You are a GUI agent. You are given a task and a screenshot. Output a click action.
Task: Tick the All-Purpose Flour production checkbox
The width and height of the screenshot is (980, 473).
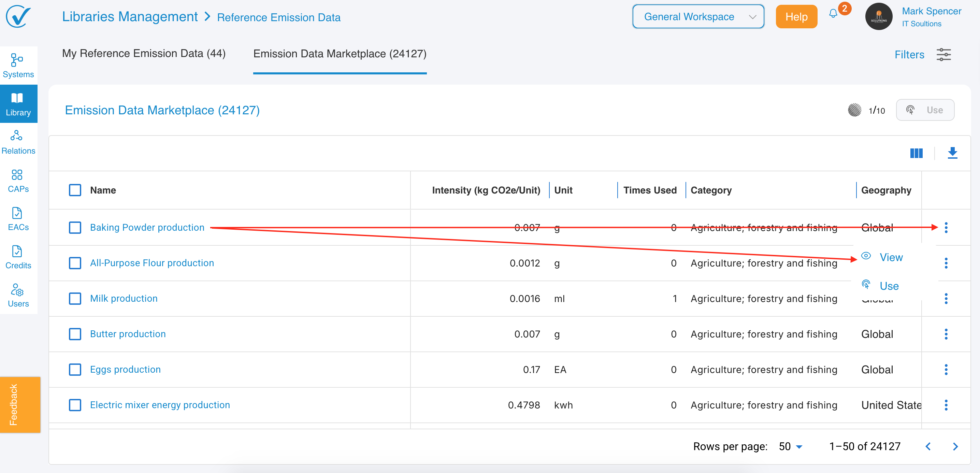(75, 263)
